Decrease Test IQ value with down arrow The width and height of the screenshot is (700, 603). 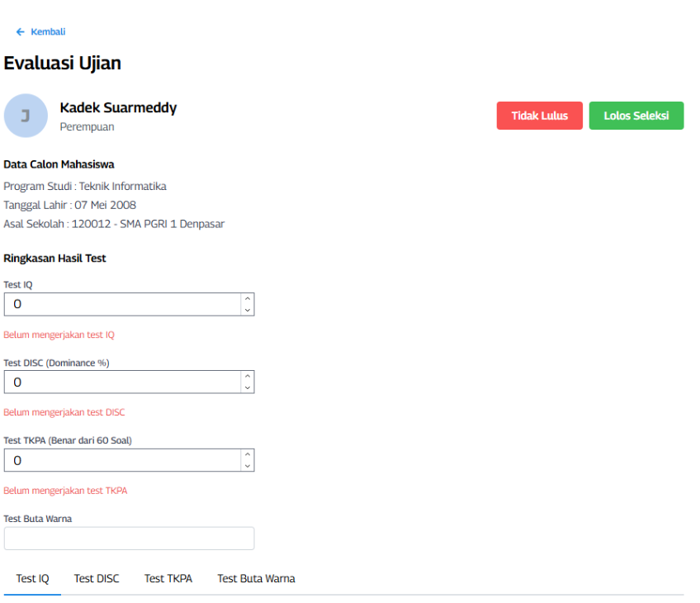248,310
